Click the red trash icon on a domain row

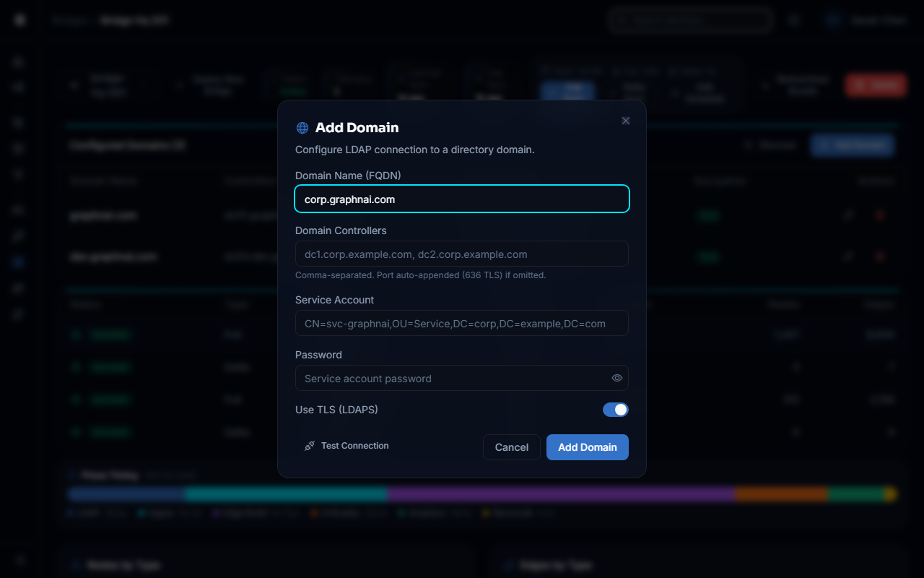[879, 215]
